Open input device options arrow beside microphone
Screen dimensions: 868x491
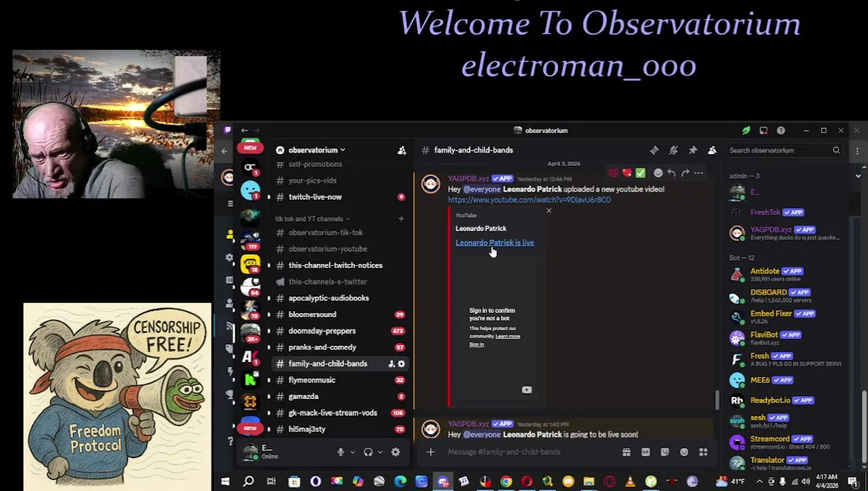[x=353, y=452]
